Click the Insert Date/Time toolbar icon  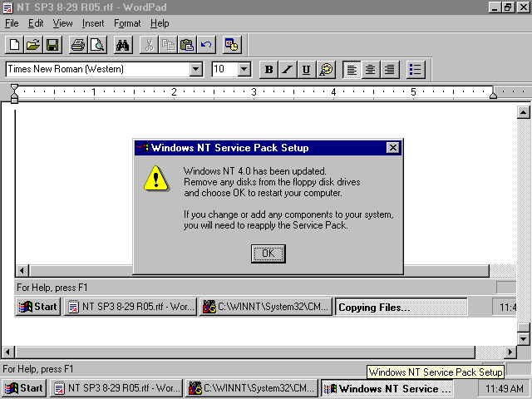[232, 45]
